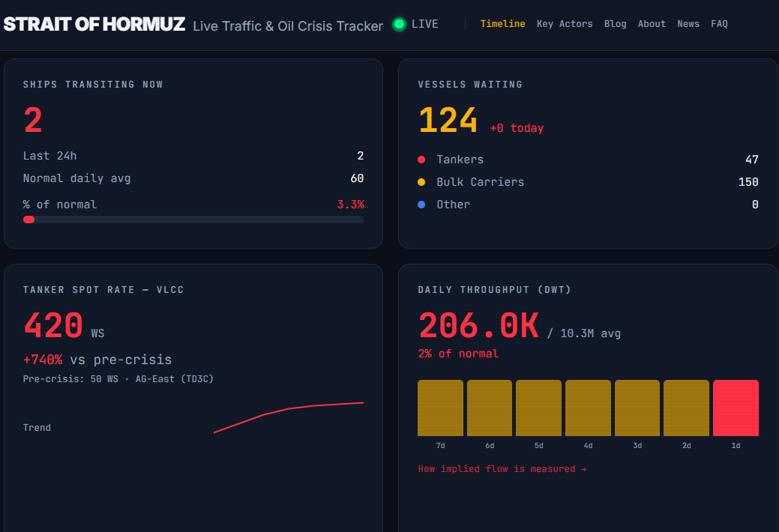The width and height of the screenshot is (779, 532).
Task: Select the 5d throughput bar
Action: [538, 408]
